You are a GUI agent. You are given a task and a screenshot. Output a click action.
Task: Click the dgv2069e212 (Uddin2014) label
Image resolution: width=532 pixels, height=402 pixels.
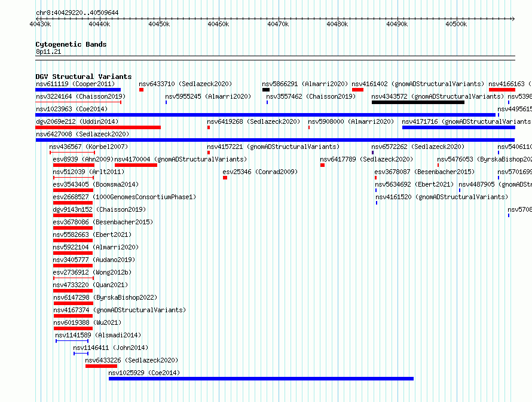tap(77, 121)
